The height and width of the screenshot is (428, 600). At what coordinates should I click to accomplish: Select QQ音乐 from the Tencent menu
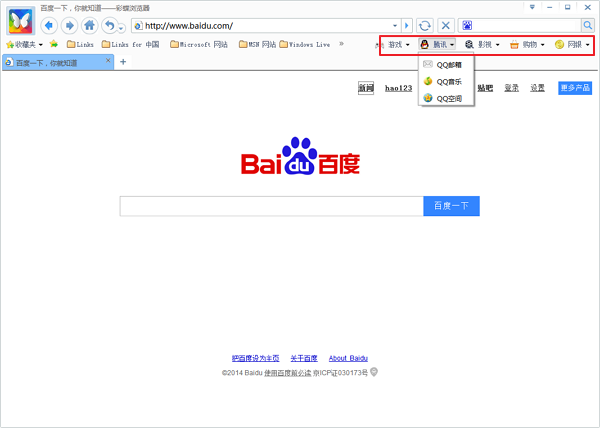click(446, 82)
